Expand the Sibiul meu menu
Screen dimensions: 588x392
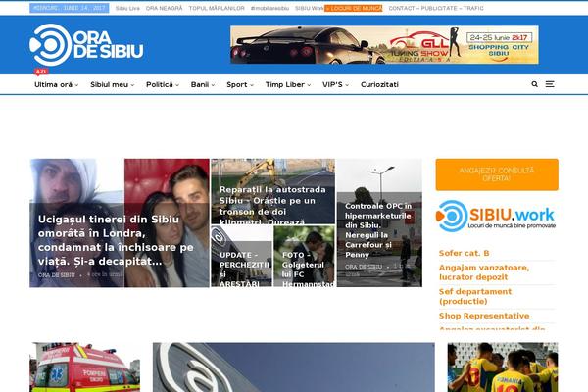pyautogui.click(x=112, y=85)
